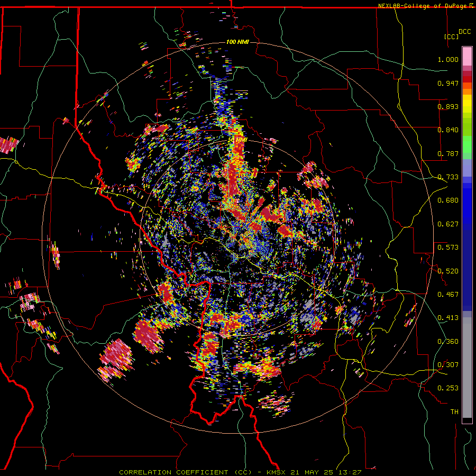Click the TH threshold legend label
Image resolution: width=476 pixels, height=476 pixels.
click(454, 412)
